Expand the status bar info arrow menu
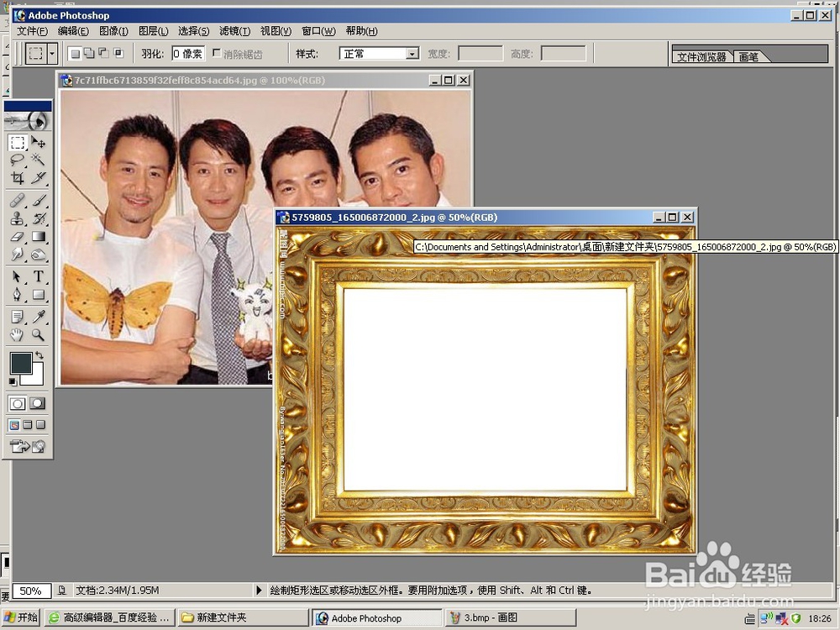 [x=259, y=591]
